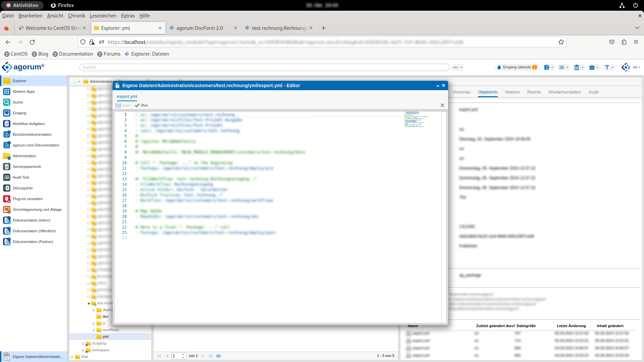Open Weitere Apps in sidebar

[x=34, y=92]
